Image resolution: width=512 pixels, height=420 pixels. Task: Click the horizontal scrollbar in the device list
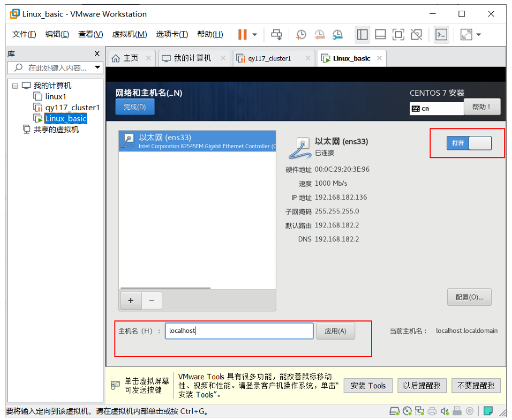[x=165, y=288]
